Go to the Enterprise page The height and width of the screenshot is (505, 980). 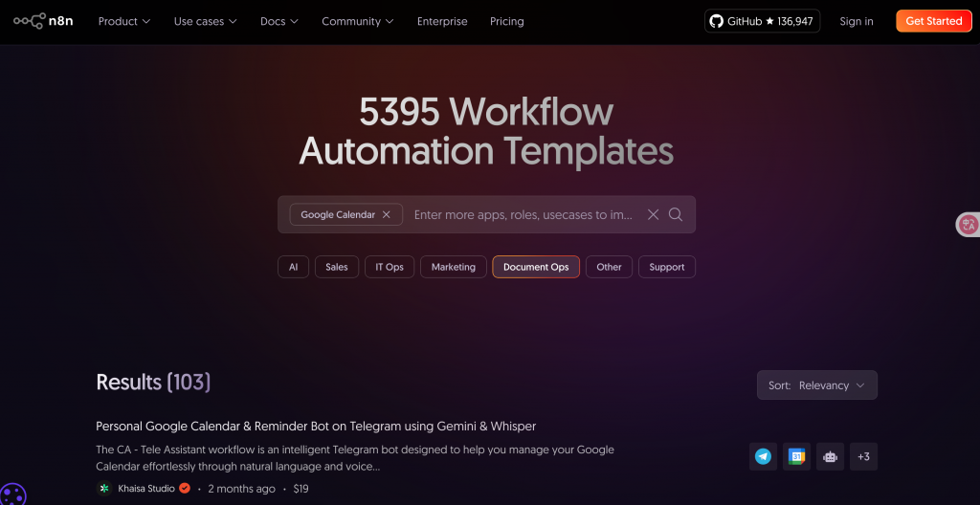coord(442,21)
